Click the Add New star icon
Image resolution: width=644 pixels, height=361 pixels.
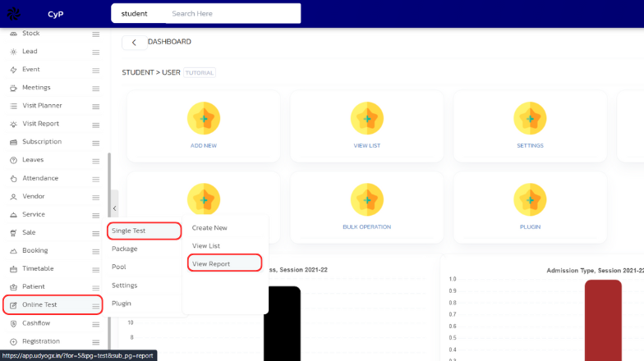coord(204,119)
